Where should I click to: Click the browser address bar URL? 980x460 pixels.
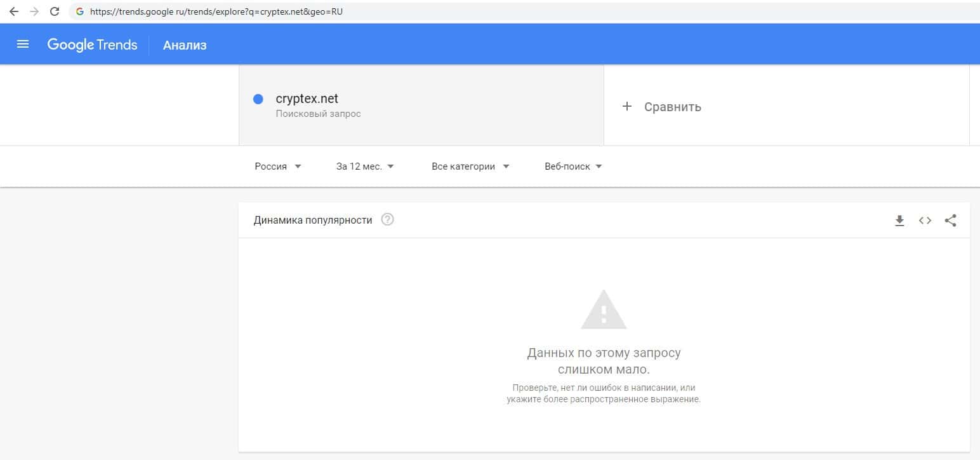pos(216,11)
